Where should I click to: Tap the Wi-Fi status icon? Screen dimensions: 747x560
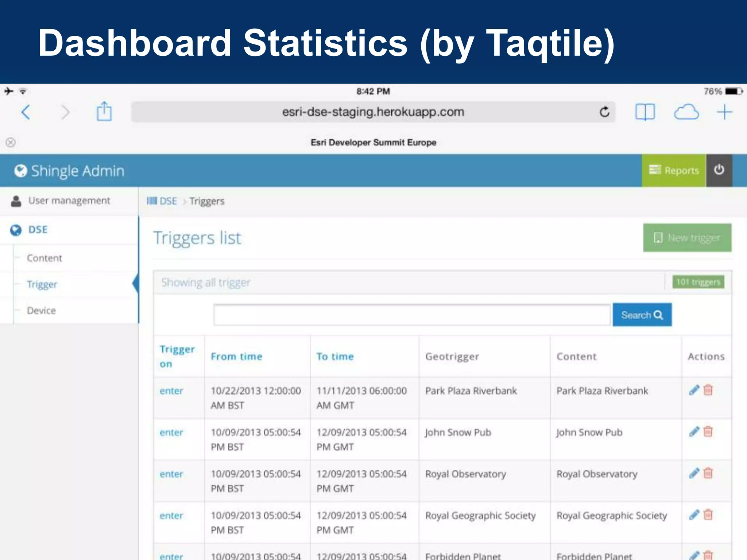(x=23, y=91)
